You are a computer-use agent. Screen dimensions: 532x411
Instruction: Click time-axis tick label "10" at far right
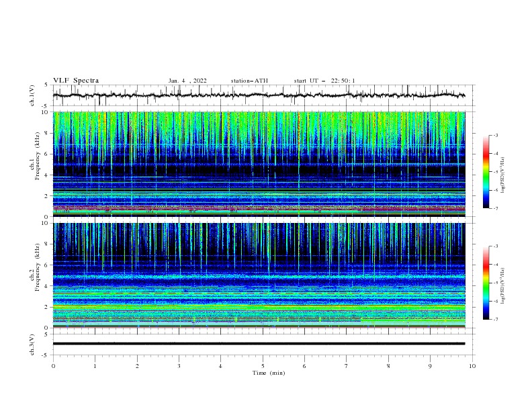pyautogui.click(x=472, y=366)
